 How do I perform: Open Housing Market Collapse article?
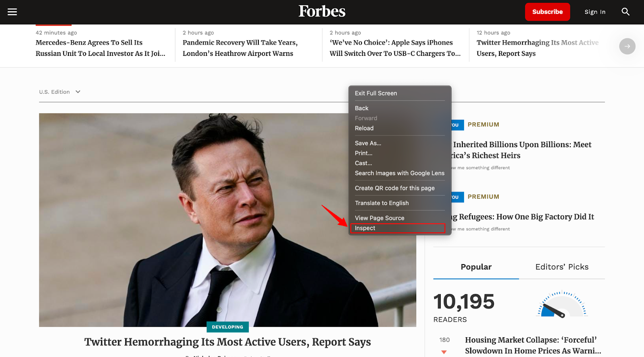(533, 345)
